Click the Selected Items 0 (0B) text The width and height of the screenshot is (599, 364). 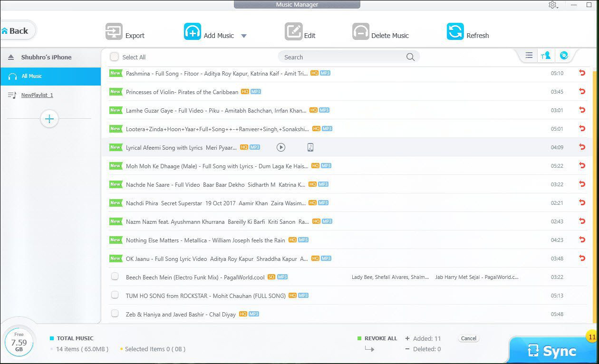155,349
